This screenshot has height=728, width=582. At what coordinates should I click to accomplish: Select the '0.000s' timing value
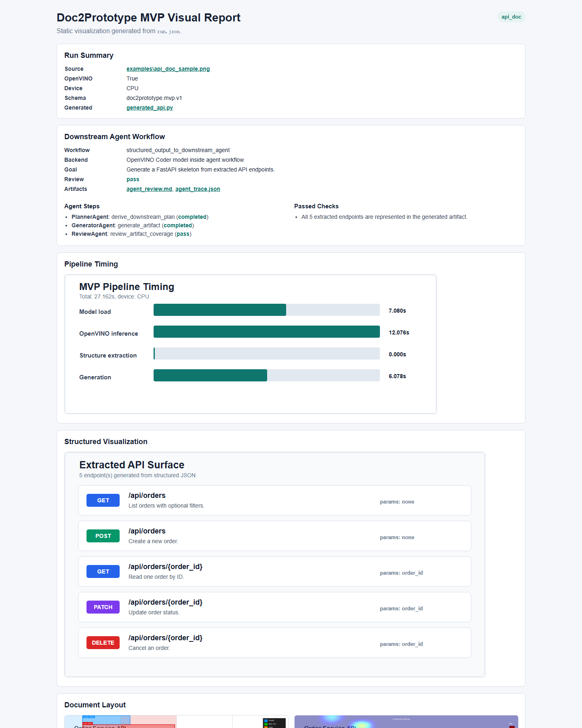coord(397,354)
